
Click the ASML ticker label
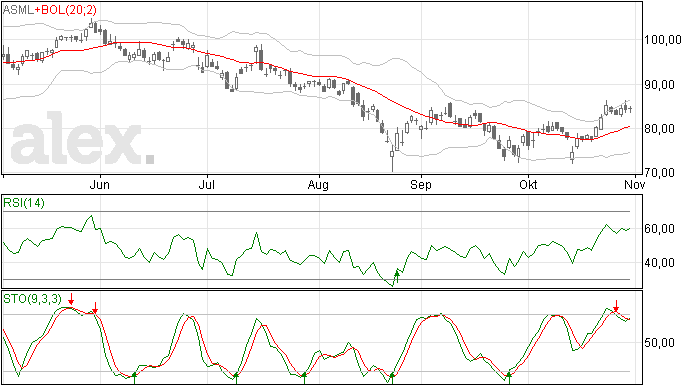(18, 10)
